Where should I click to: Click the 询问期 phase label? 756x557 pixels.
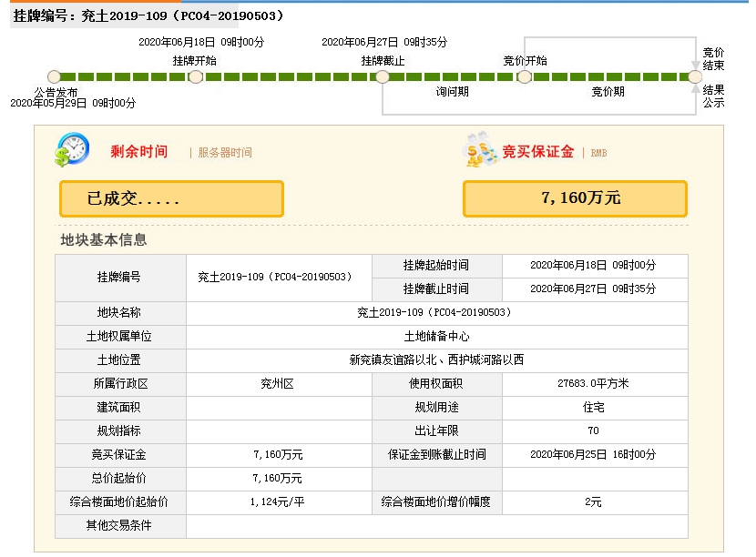453,92
